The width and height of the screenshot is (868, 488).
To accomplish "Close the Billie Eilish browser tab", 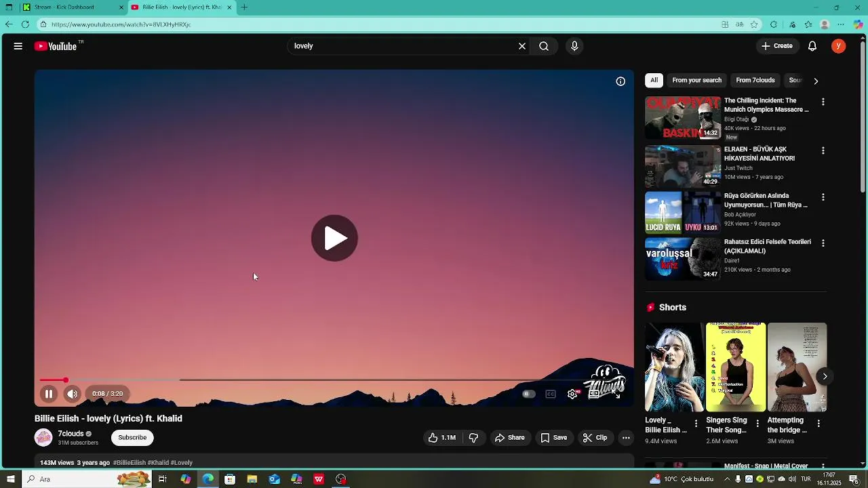I will 229,7.
